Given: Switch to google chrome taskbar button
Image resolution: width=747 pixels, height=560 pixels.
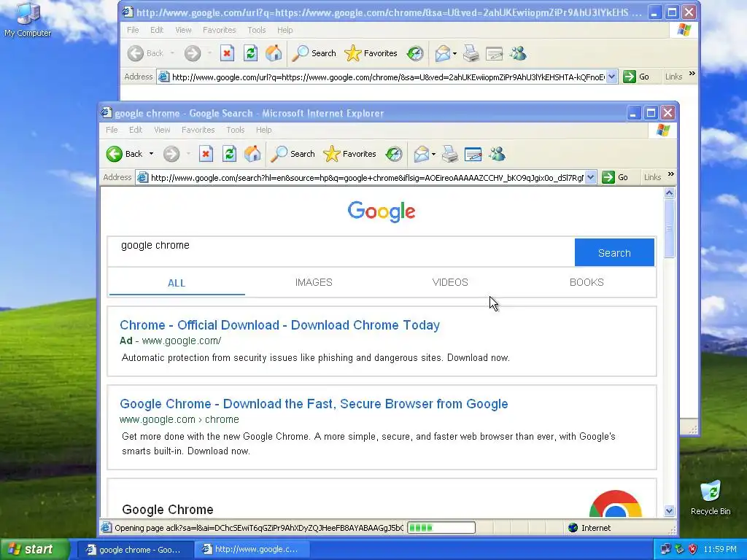Looking at the screenshot, I should [134, 550].
